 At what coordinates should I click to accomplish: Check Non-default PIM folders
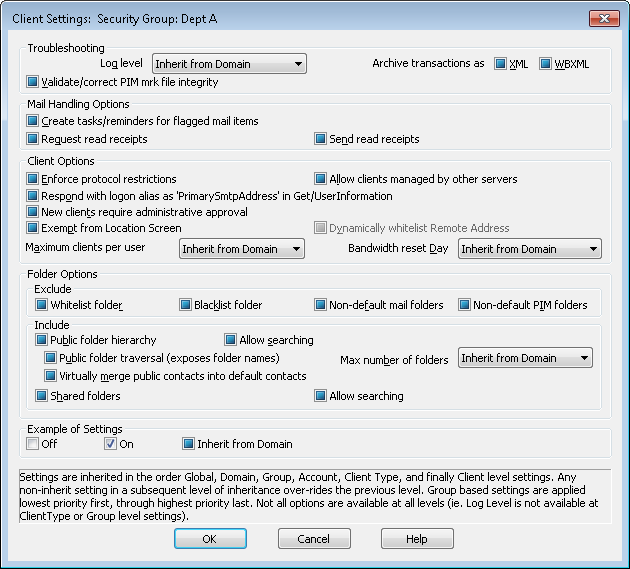[x=464, y=305]
